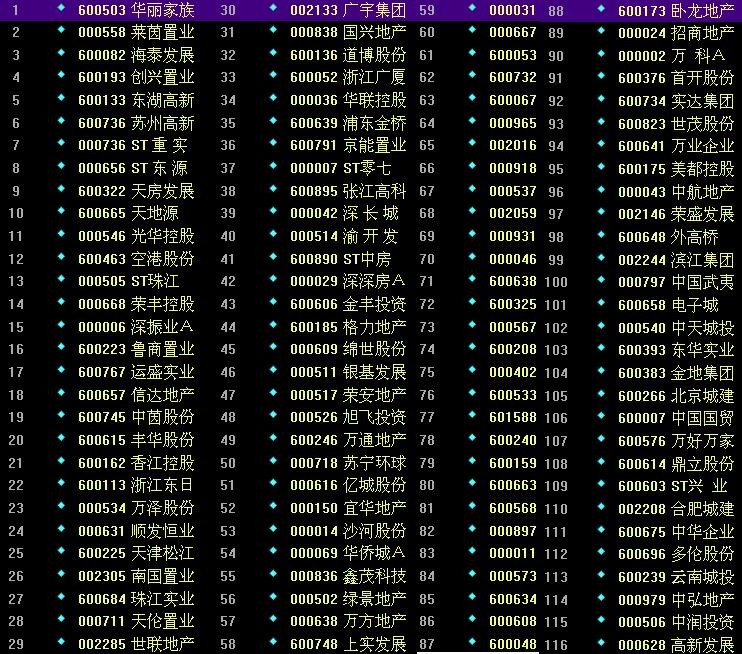Open stock 600895 张江高科
Viewport: 742px width, 654px height.
pos(348,191)
